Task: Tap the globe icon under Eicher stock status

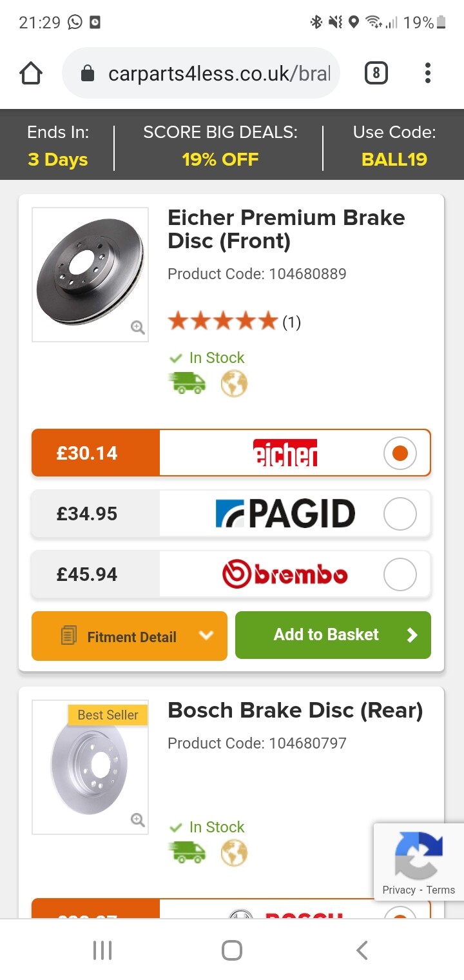Action: click(234, 384)
